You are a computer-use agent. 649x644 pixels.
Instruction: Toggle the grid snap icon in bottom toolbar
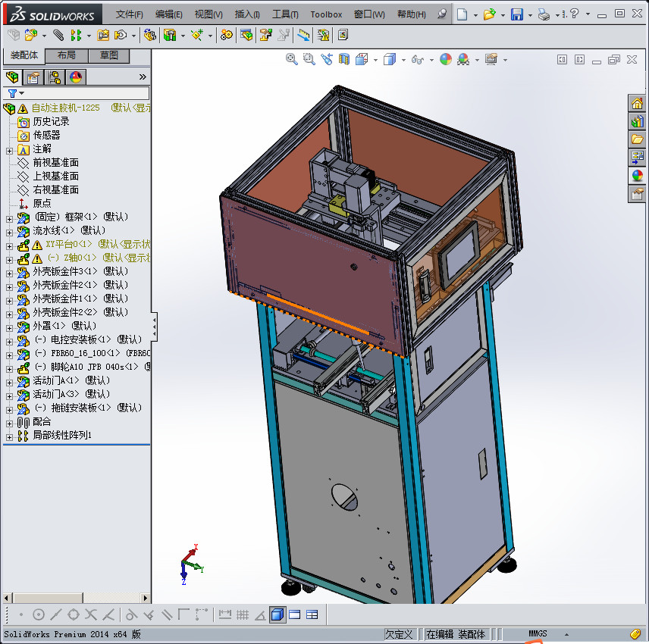pos(243,614)
